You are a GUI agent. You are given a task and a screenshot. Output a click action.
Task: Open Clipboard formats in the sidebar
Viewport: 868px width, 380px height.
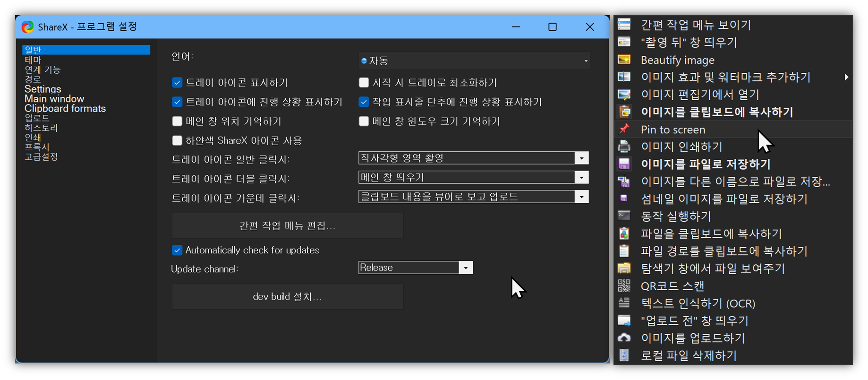pyautogui.click(x=65, y=108)
